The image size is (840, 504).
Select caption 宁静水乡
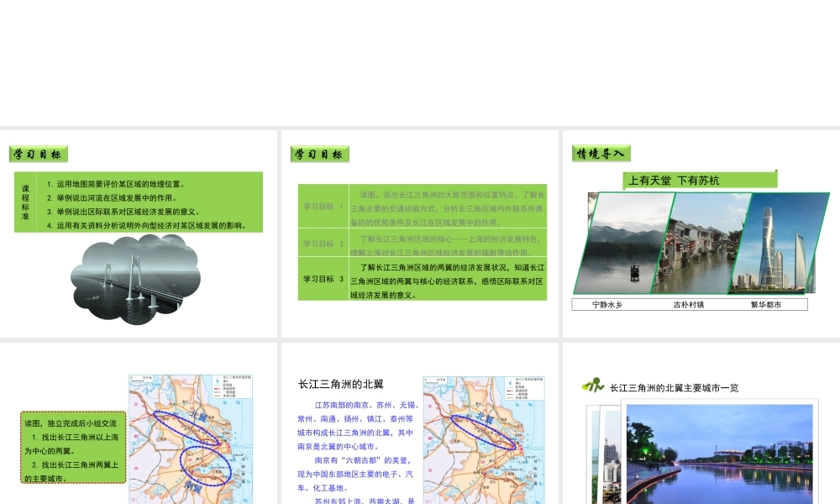pos(607,305)
